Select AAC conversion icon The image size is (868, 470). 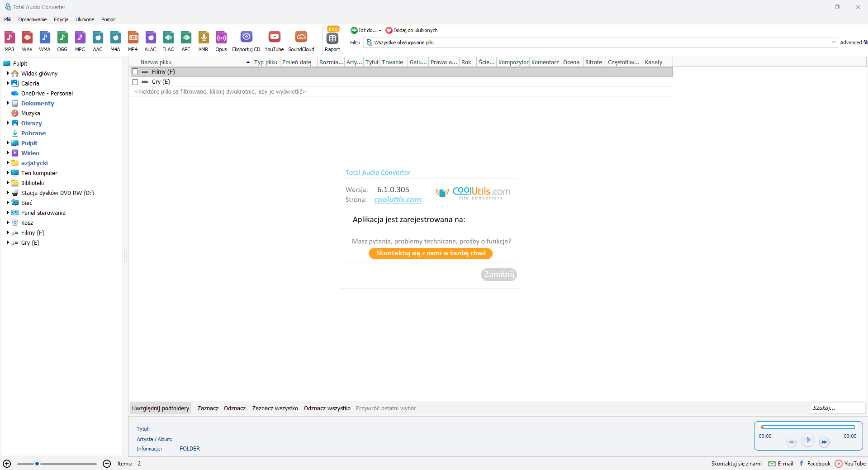pos(98,41)
